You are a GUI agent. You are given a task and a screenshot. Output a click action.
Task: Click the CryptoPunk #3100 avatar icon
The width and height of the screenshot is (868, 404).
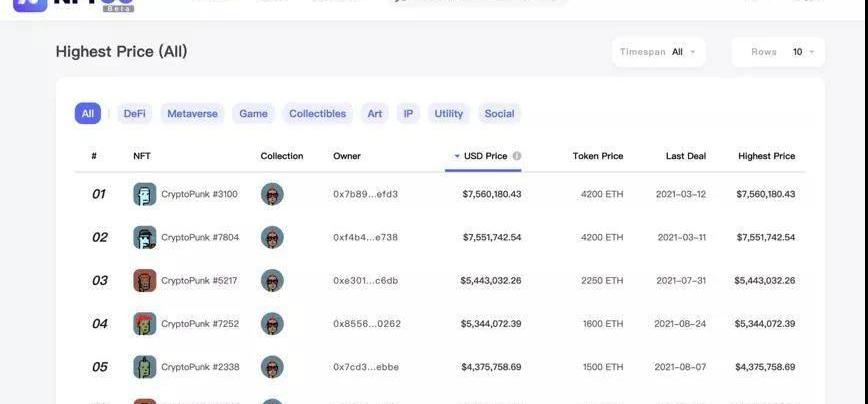click(145, 194)
